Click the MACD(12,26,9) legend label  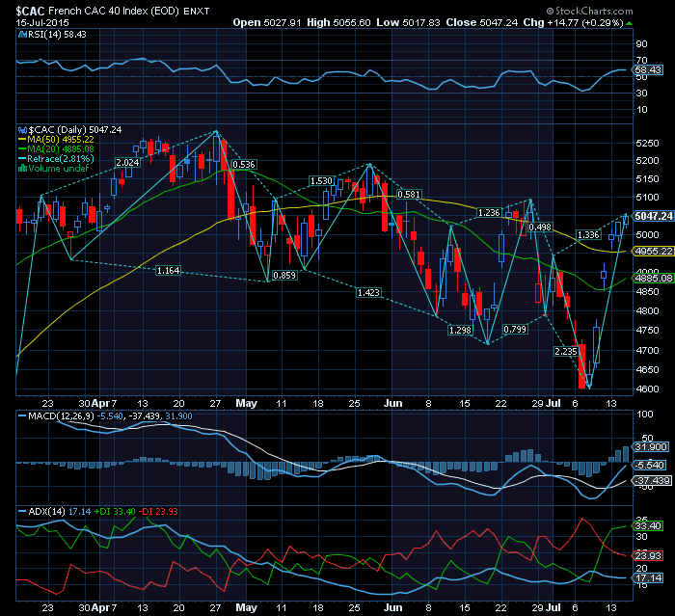pyautogui.click(x=56, y=416)
